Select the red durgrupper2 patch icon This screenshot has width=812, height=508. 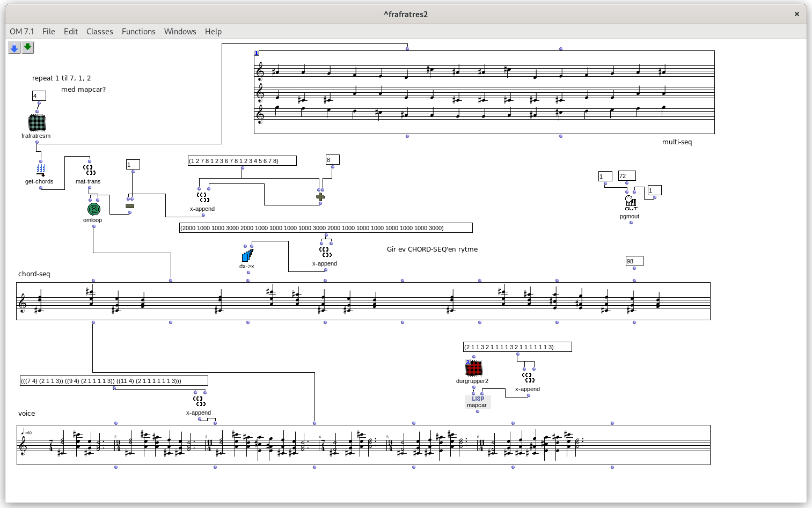click(474, 369)
